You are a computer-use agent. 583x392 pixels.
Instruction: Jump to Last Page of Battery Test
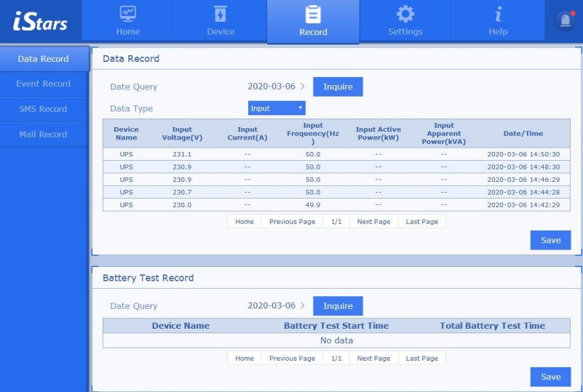click(x=421, y=358)
